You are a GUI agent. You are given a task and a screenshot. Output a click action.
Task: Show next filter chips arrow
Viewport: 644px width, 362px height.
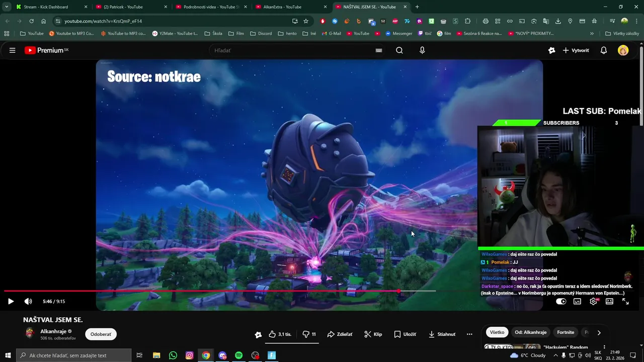pyautogui.click(x=599, y=332)
